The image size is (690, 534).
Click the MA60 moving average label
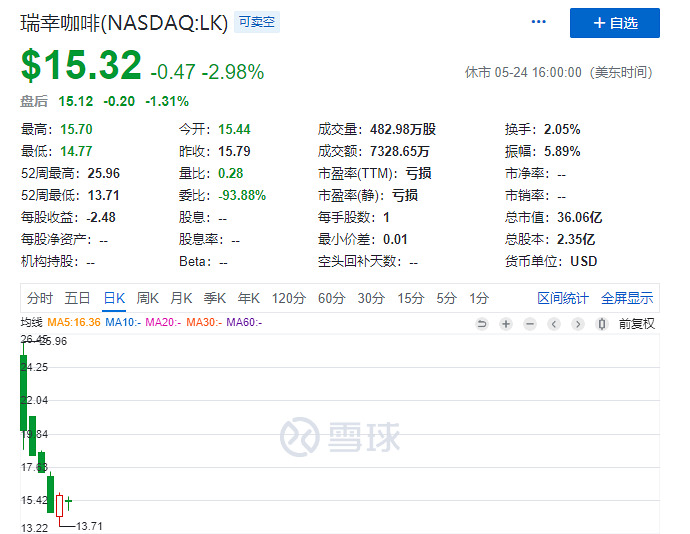click(x=244, y=322)
